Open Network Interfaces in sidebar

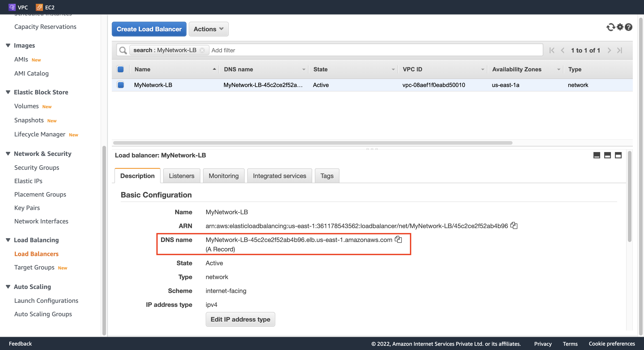click(41, 221)
